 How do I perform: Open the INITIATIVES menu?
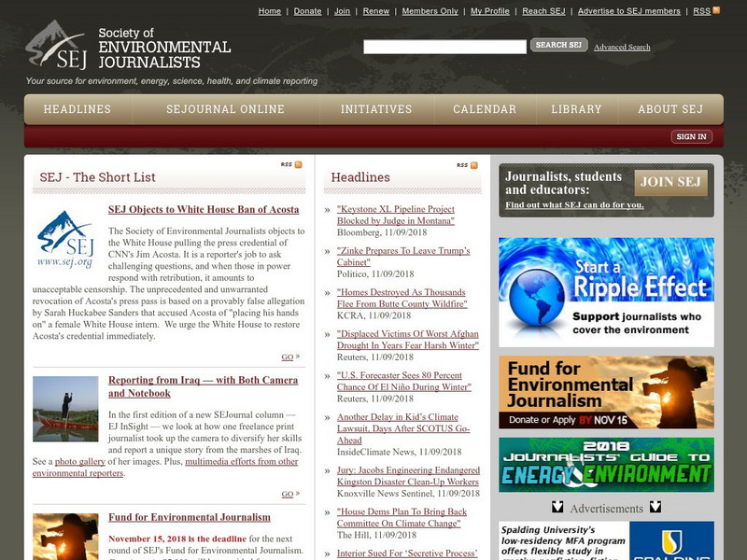(x=376, y=109)
